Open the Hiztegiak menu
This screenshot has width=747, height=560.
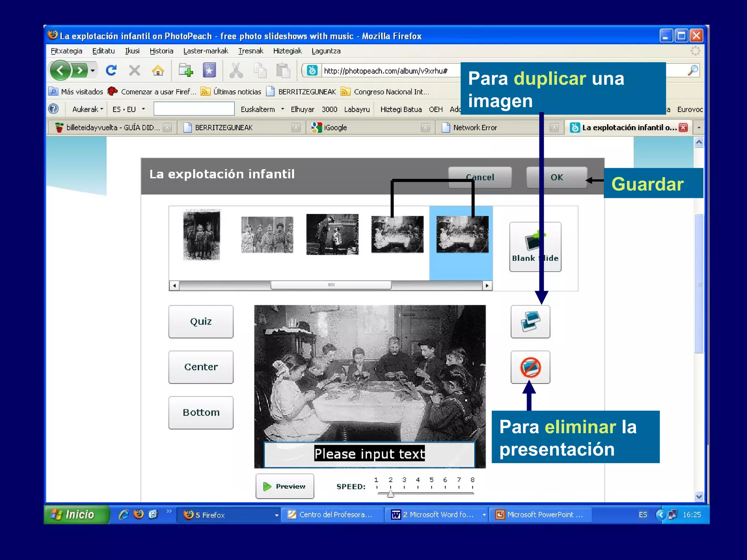(x=287, y=51)
